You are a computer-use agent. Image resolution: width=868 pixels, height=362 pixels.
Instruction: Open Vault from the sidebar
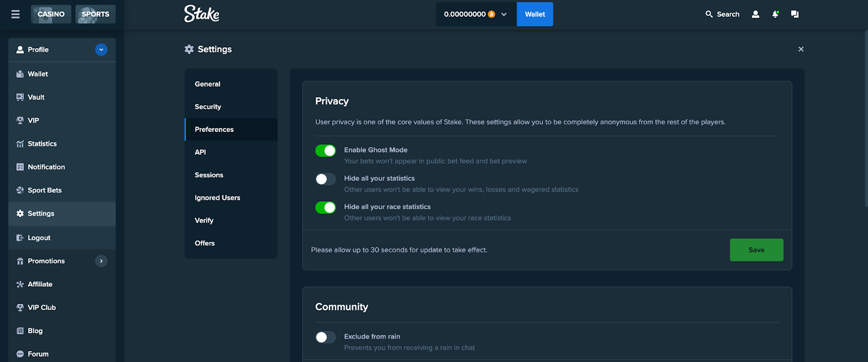(36, 97)
